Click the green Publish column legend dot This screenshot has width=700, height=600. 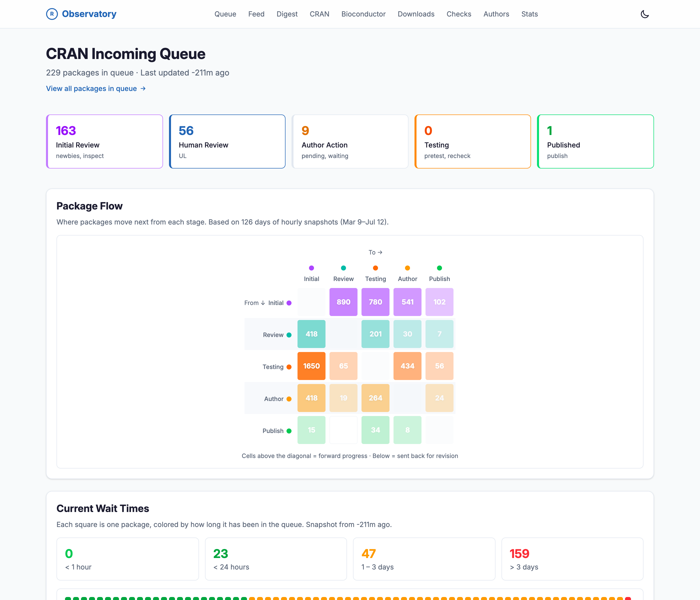pyautogui.click(x=439, y=268)
